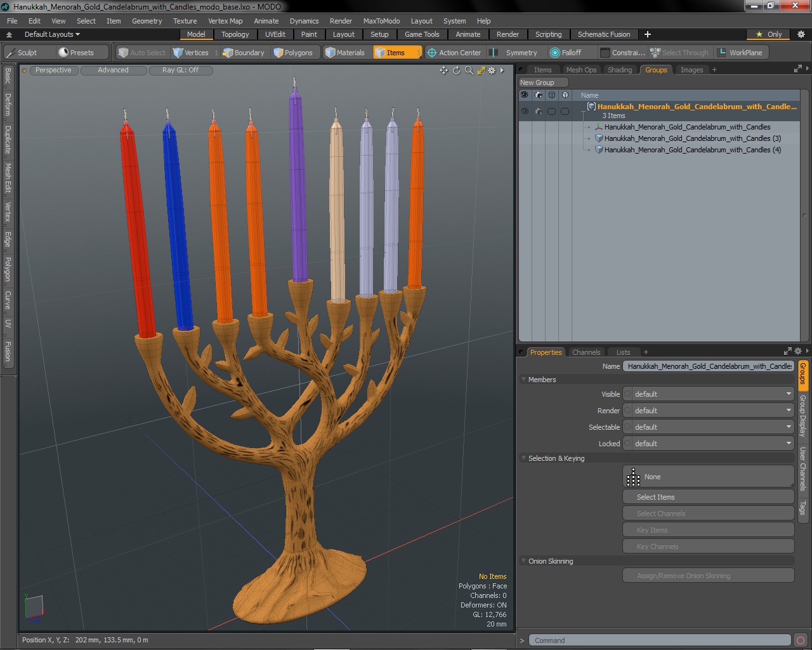This screenshot has height=650, width=812.
Task: Open viewport settings gear icon
Action: coord(492,70)
